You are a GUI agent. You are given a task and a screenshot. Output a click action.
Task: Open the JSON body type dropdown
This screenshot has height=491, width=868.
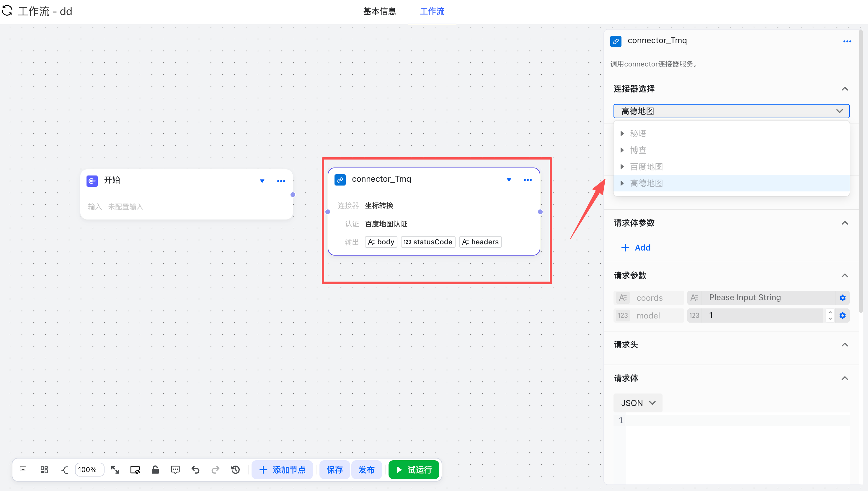[x=637, y=403]
